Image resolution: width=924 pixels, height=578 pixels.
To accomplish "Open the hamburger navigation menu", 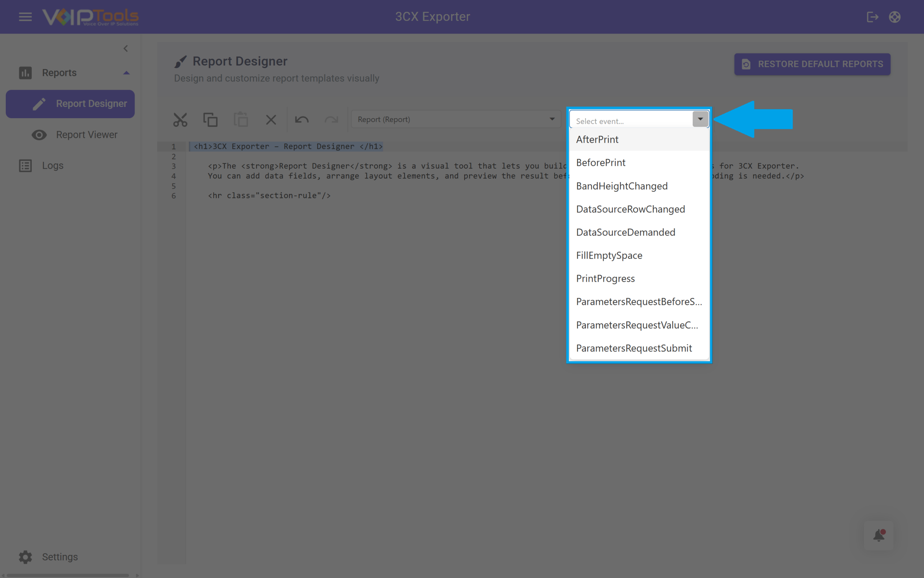I will click(x=25, y=17).
